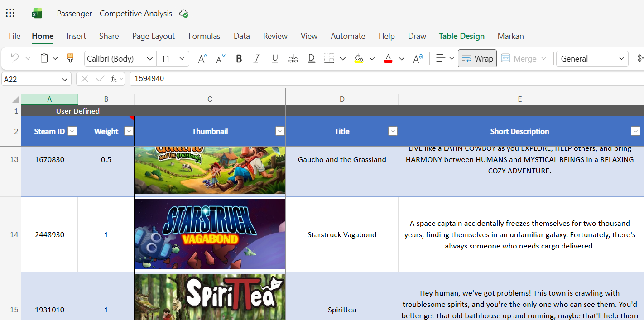Open the Table Design tab
This screenshot has height=320, width=644.
[461, 36]
